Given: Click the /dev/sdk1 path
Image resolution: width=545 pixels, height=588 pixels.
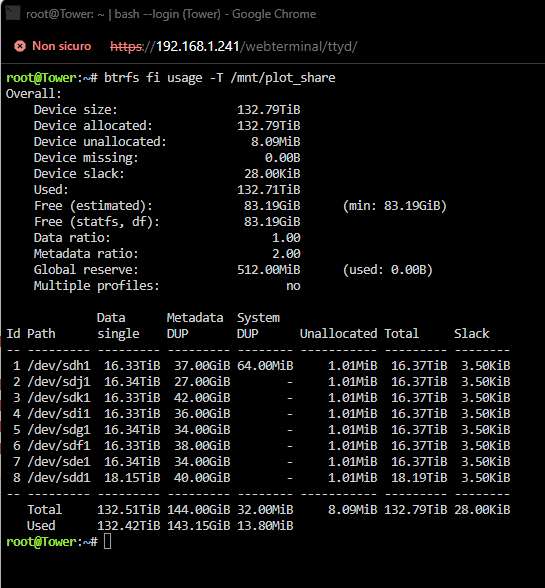Looking at the screenshot, I should [x=59, y=398].
